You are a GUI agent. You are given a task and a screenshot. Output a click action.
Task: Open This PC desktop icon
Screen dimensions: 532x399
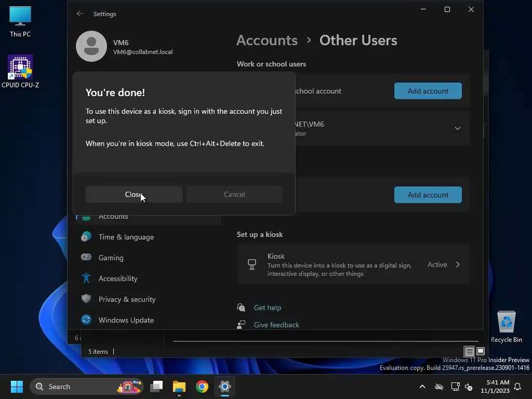click(x=20, y=21)
